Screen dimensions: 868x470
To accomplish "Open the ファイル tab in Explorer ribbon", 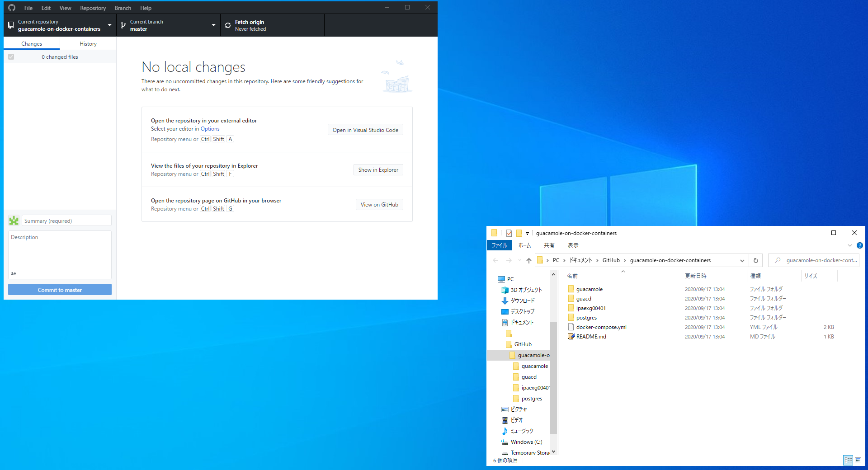I will coord(500,245).
